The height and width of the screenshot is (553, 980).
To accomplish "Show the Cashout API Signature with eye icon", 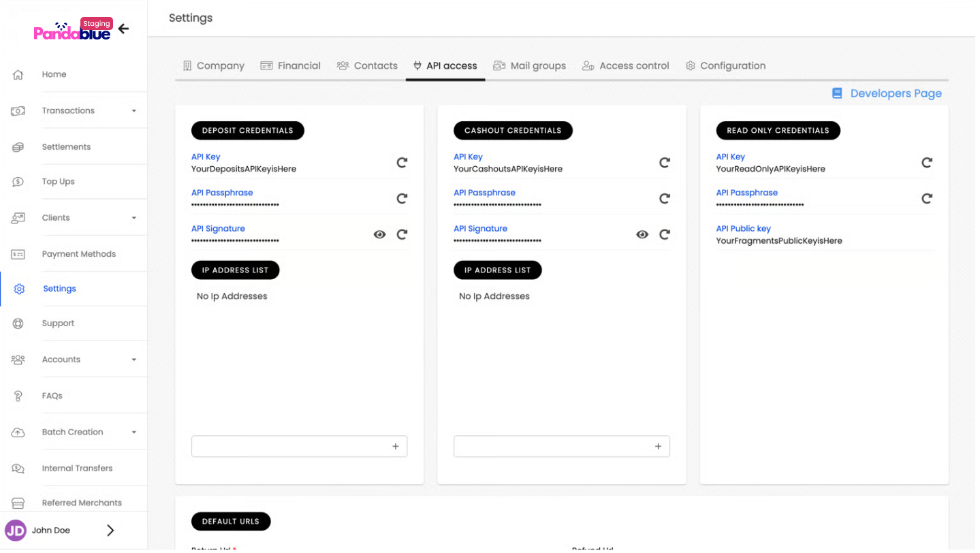I will pyautogui.click(x=642, y=234).
